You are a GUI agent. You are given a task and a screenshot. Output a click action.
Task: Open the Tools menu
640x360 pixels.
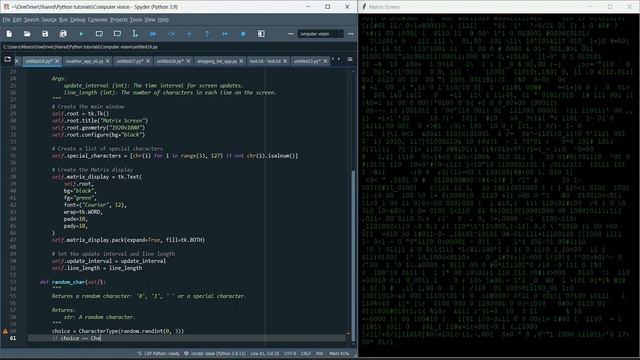point(136,20)
